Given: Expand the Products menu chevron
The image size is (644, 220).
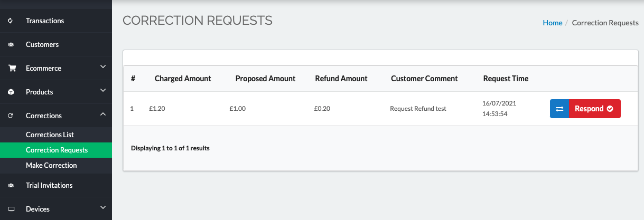Looking at the screenshot, I should click(x=103, y=91).
